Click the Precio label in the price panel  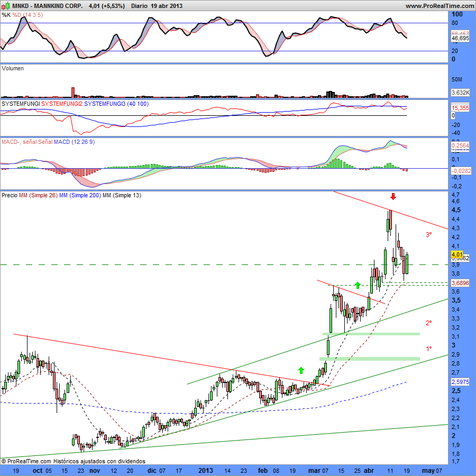pyautogui.click(x=10, y=195)
